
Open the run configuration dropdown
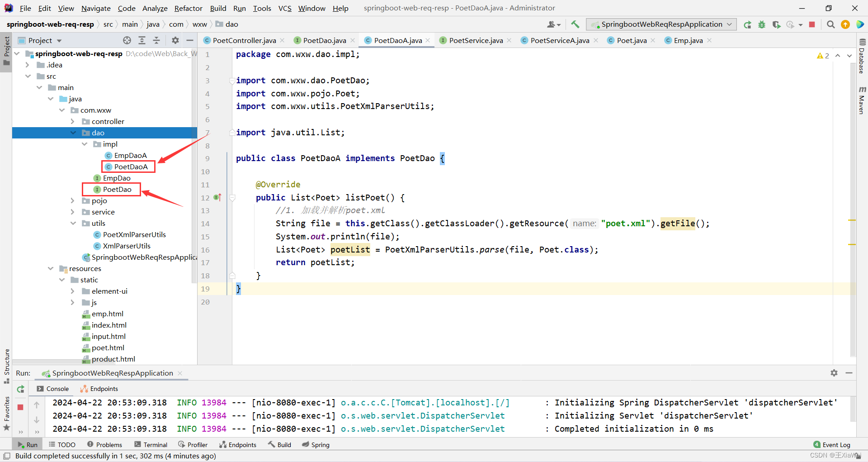[661, 24]
